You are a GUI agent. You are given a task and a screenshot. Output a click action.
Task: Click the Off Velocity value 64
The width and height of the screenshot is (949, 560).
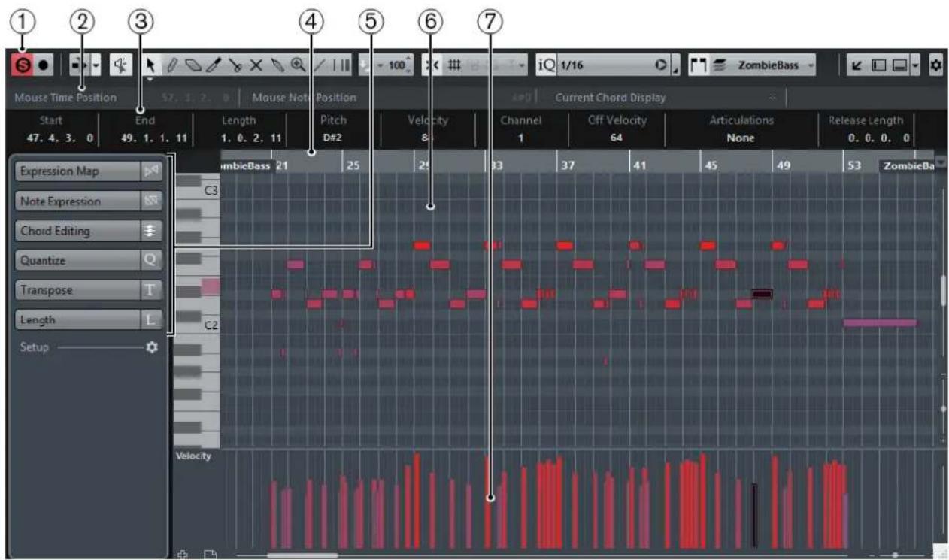[x=615, y=138]
